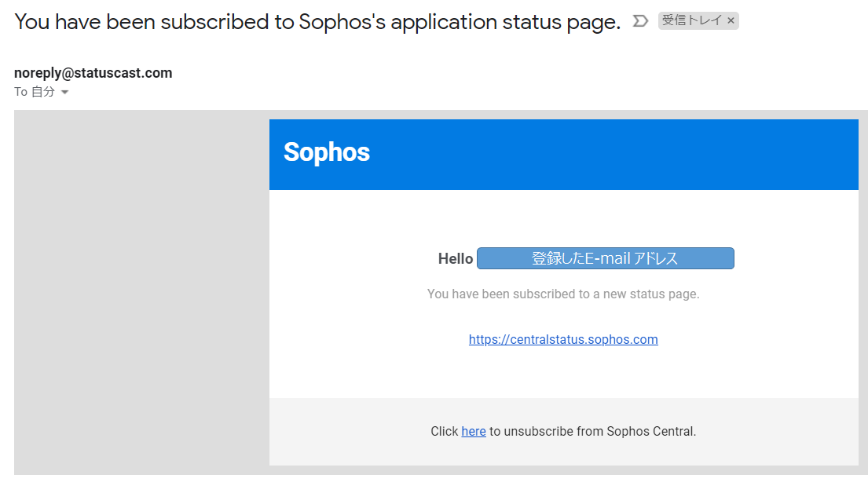
Task: Click the blue 登録したE-mail アドレス box
Action: 605,258
